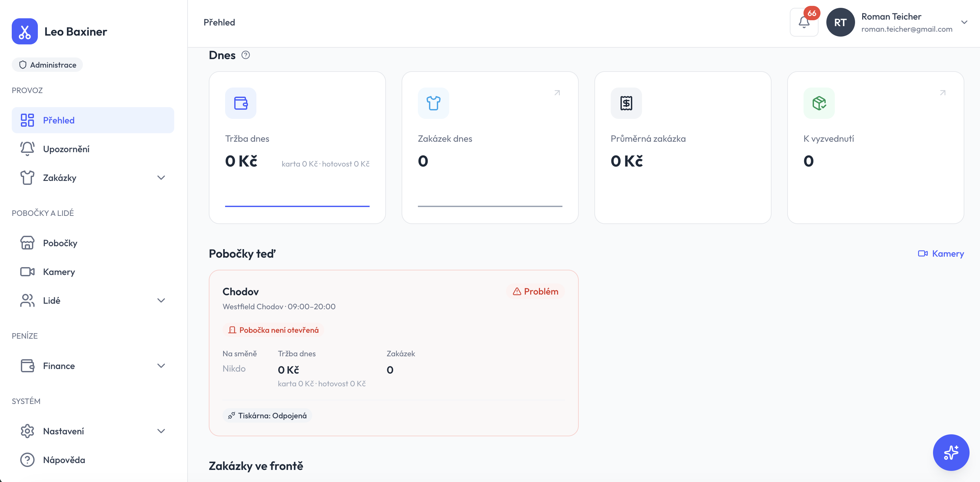Click the T-shirt icon on Zakázek dnes card
The width and height of the screenshot is (980, 482).
(433, 103)
